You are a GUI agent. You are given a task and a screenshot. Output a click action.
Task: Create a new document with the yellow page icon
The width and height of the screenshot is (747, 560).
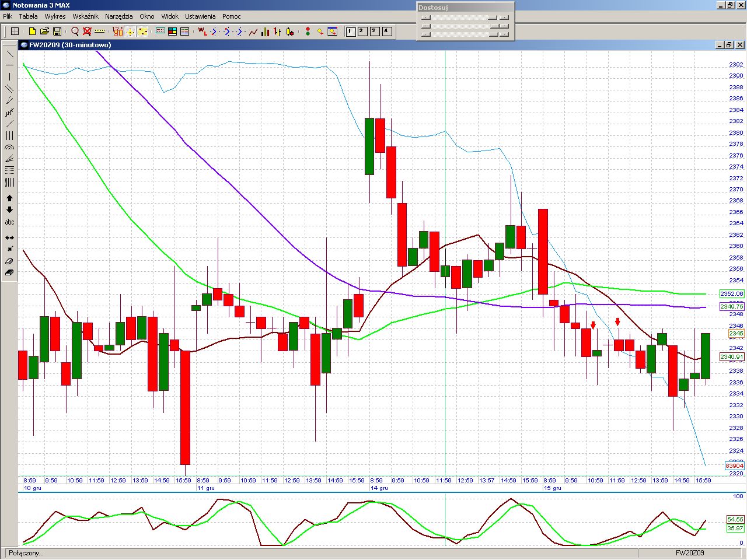(32, 32)
